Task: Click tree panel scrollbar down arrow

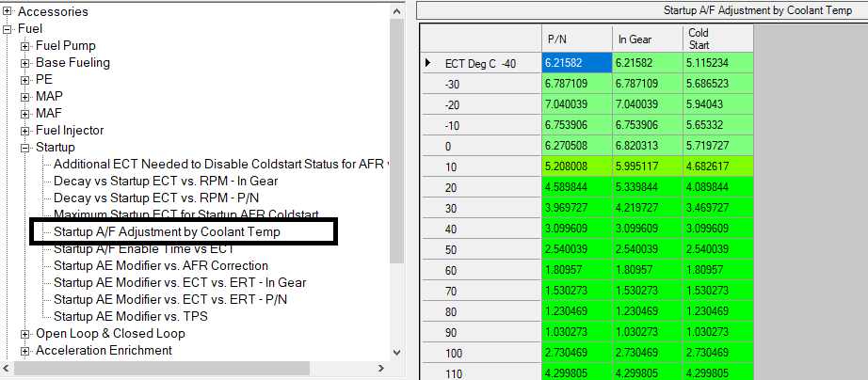Action: (396, 352)
